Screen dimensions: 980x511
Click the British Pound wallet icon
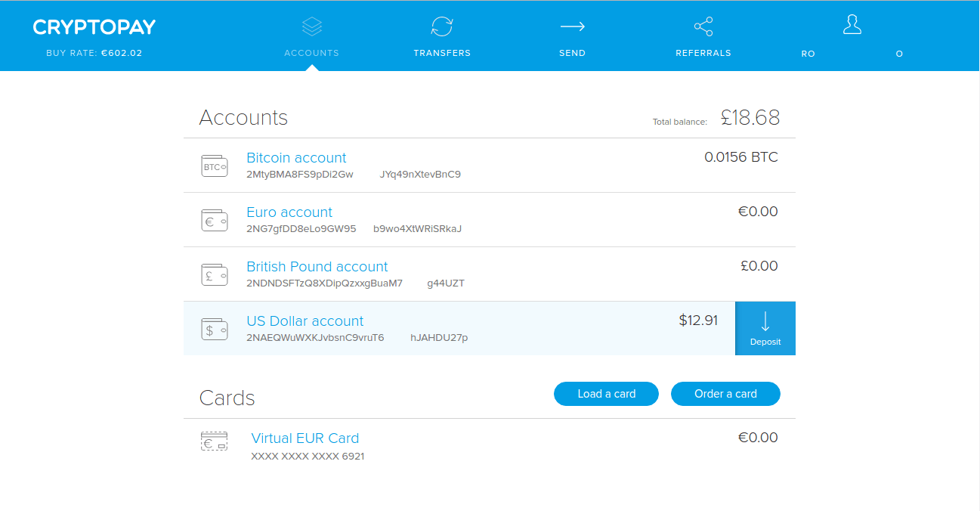214,274
